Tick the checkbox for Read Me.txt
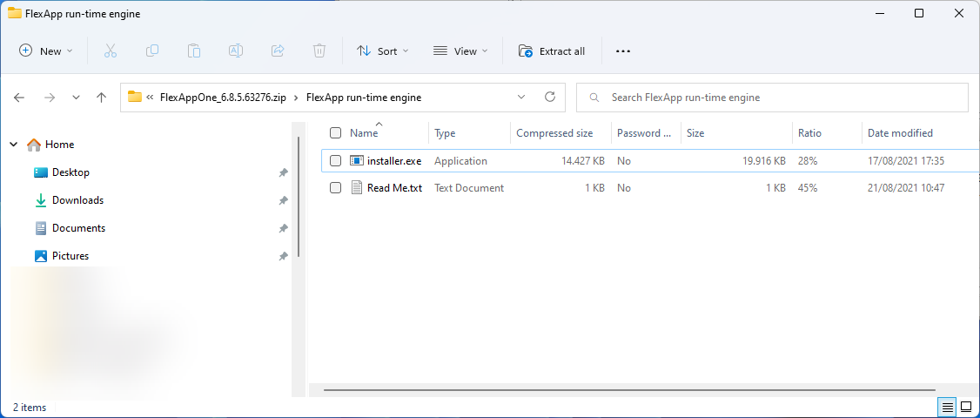This screenshot has height=418, width=980. pyautogui.click(x=335, y=188)
